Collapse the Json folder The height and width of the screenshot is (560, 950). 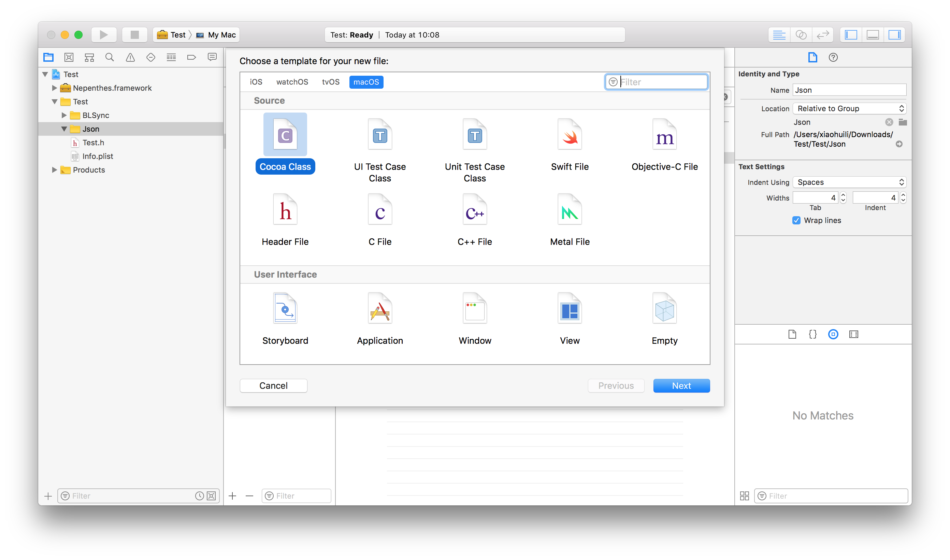64,129
